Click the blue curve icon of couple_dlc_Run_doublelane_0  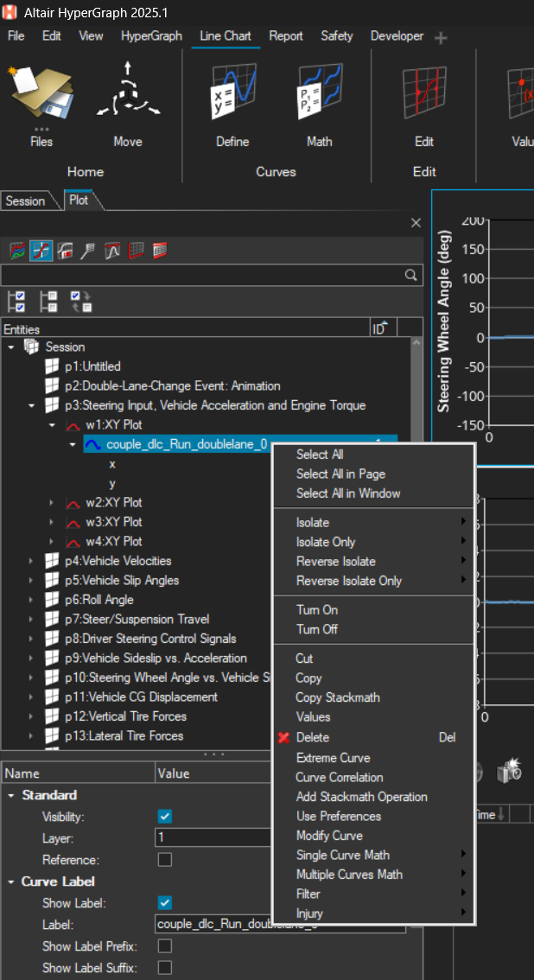93,444
